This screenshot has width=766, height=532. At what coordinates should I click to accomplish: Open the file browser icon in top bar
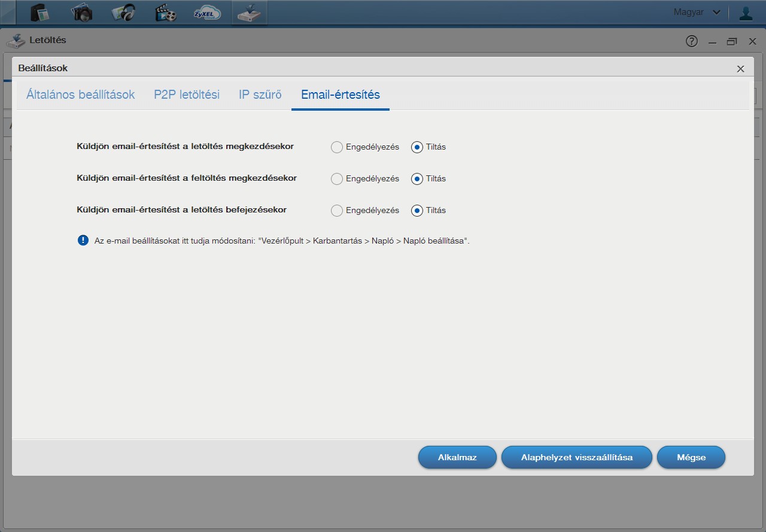coord(39,13)
